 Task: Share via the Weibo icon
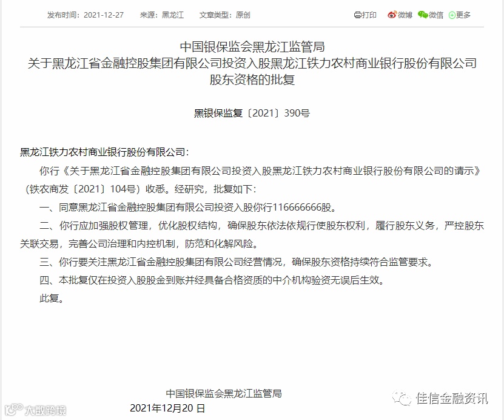click(392, 15)
